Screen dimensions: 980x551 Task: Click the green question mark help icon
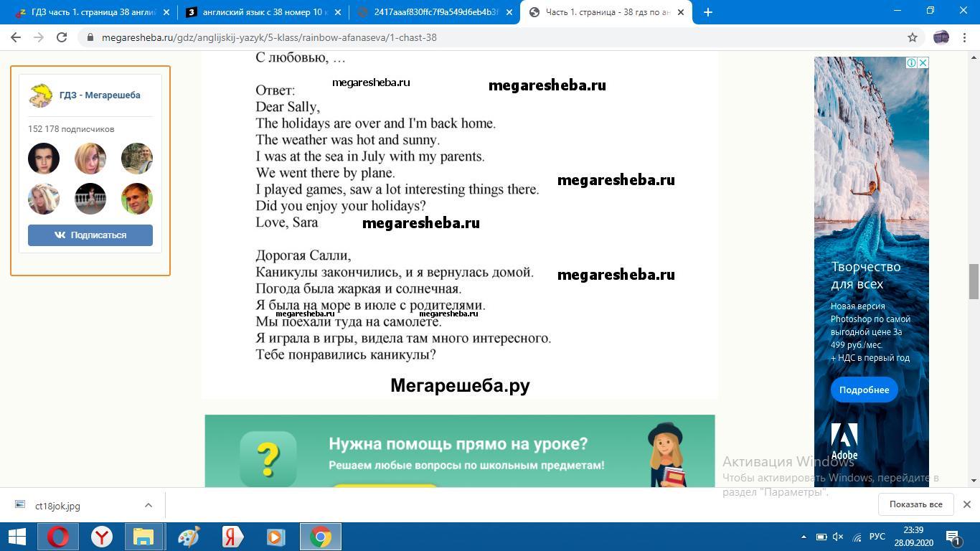pos(268,458)
